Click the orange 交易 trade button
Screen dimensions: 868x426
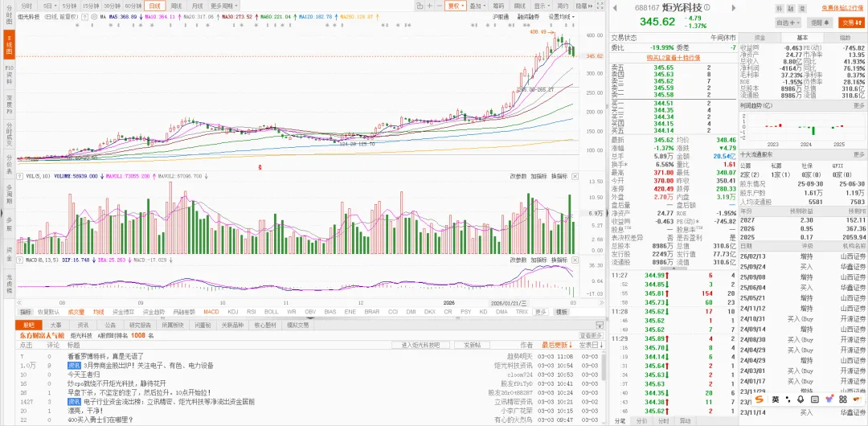[x=851, y=23]
